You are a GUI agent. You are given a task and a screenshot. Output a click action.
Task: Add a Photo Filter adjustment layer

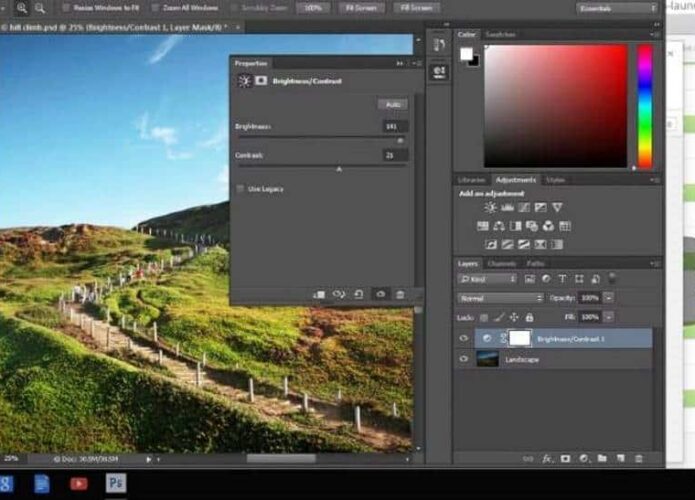[532, 226]
